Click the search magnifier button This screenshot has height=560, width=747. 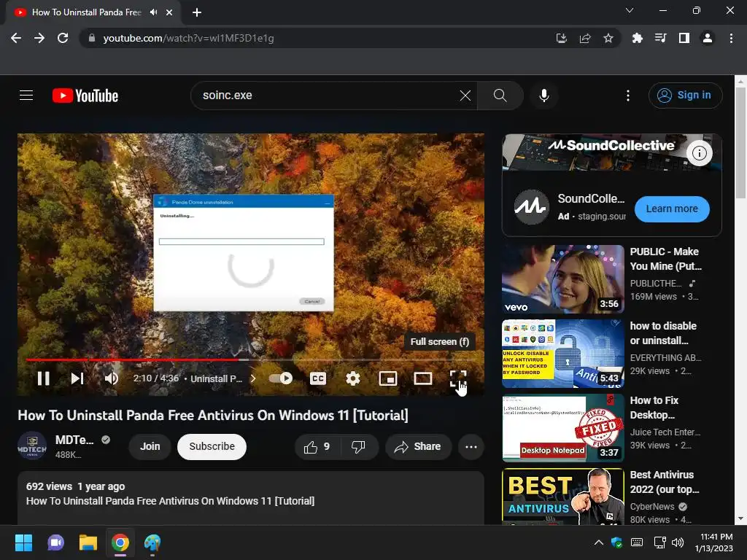pos(500,96)
